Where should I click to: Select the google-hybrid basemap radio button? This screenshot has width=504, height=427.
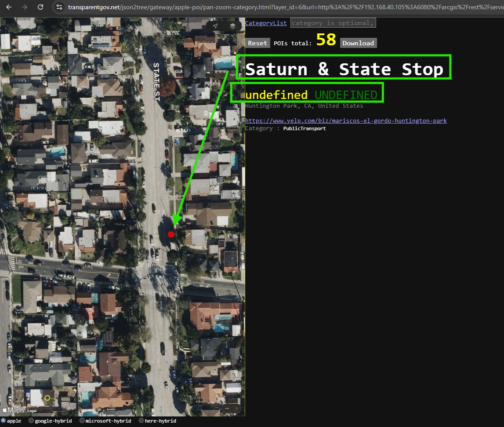(31, 420)
